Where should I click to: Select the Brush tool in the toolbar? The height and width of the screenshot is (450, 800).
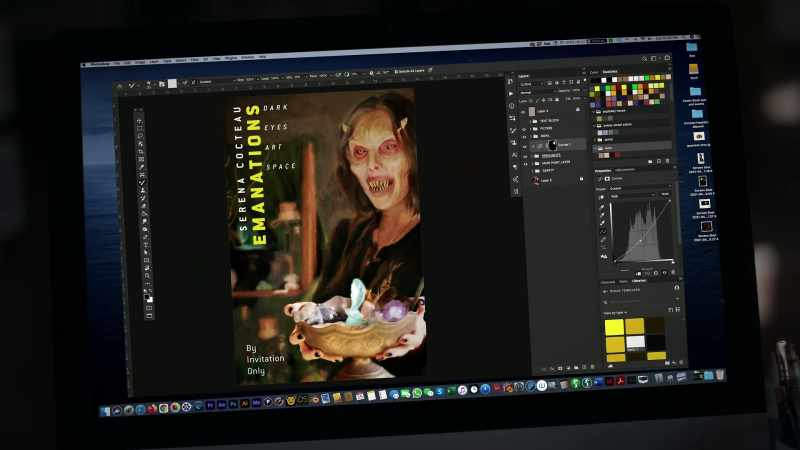(143, 183)
